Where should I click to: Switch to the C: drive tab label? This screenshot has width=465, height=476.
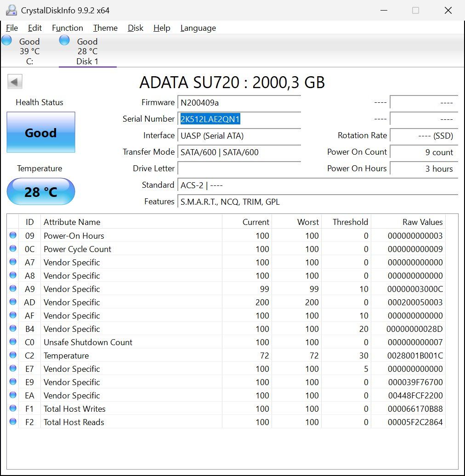[x=29, y=62]
